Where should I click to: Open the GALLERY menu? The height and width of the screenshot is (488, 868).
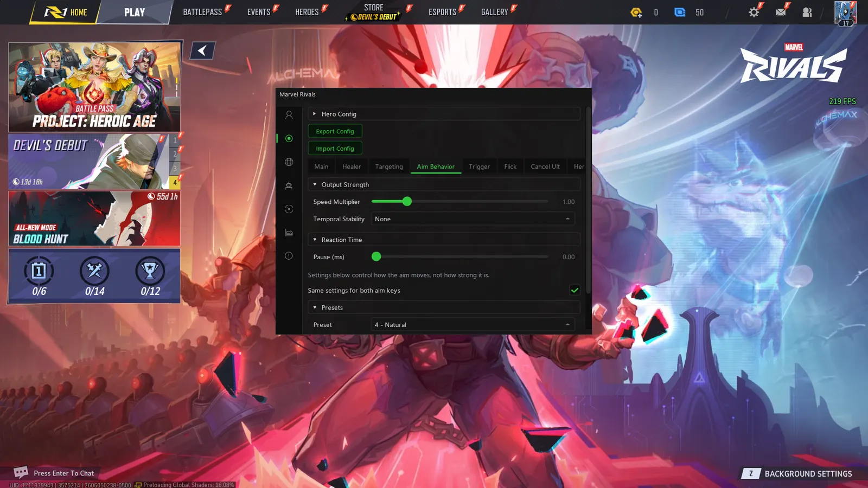(495, 12)
